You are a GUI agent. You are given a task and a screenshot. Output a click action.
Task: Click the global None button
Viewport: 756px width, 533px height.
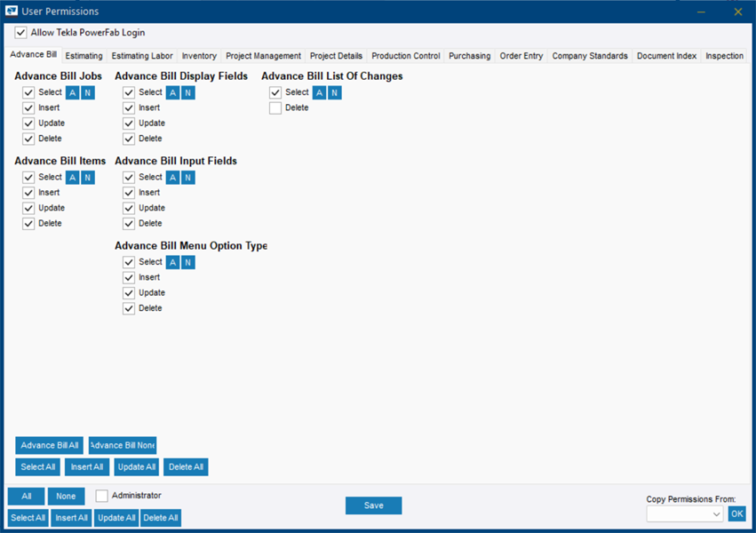point(66,497)
